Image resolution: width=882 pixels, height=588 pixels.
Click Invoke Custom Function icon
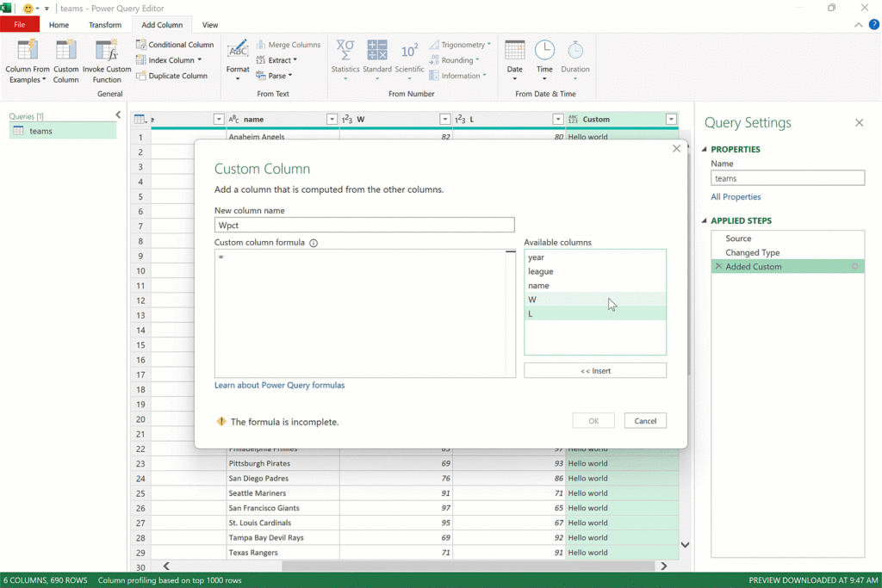point(107,51)
